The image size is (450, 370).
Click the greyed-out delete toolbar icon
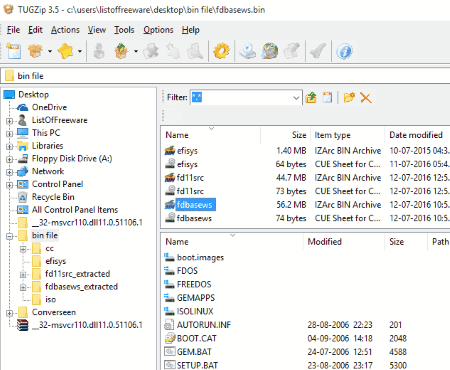151,51
